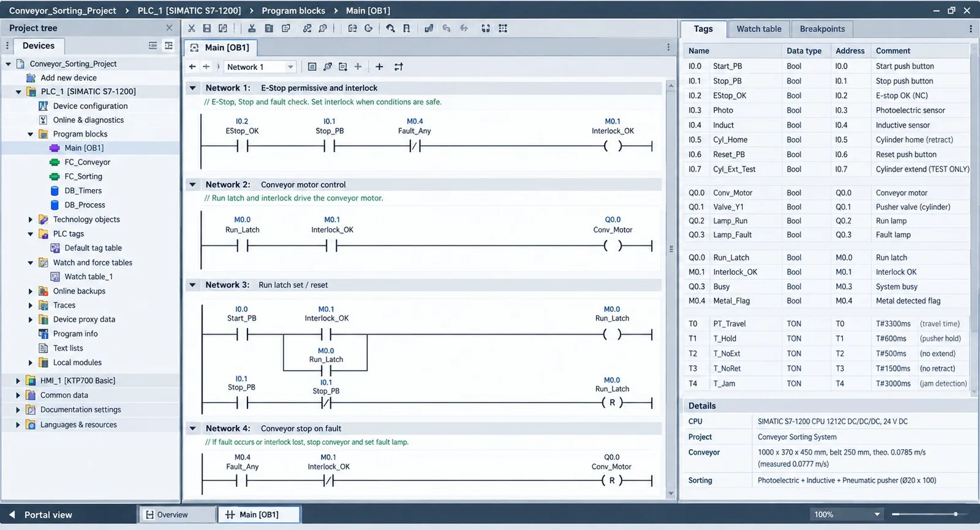The height and width of the screenshot is (530, 980).
Task: Open the kebab menu right of the Breakpoints tab
Action: 970,29
